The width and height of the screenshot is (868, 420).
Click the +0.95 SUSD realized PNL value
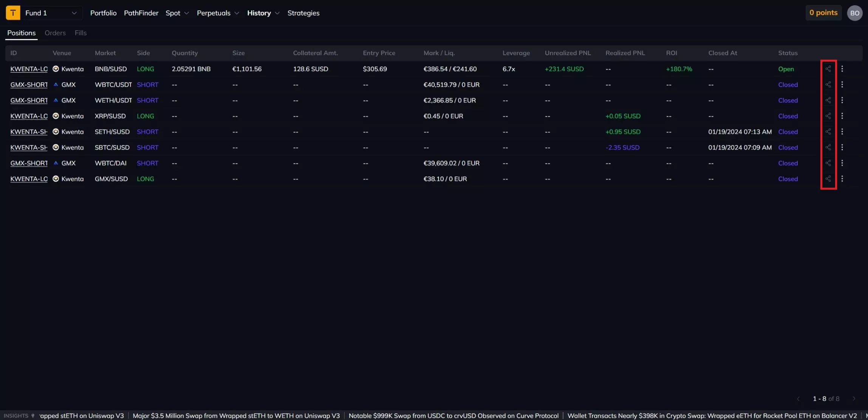(623, 131)
